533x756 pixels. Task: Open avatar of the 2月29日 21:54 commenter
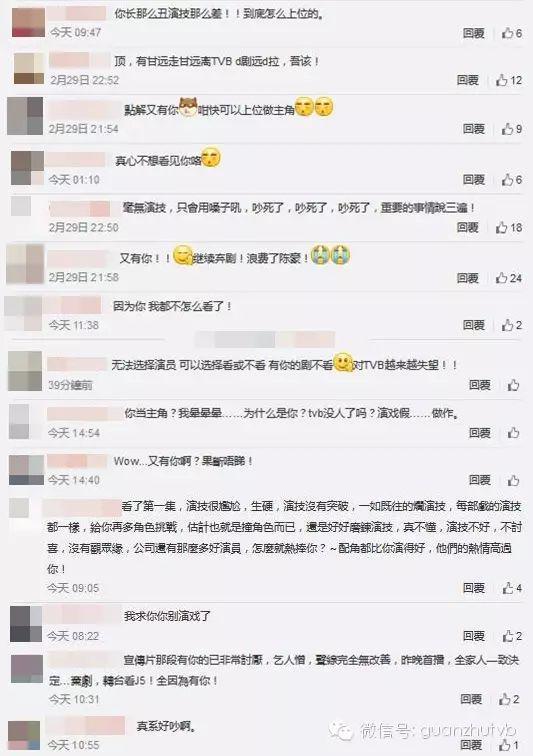pyautogui.click(x=25, y=116)
